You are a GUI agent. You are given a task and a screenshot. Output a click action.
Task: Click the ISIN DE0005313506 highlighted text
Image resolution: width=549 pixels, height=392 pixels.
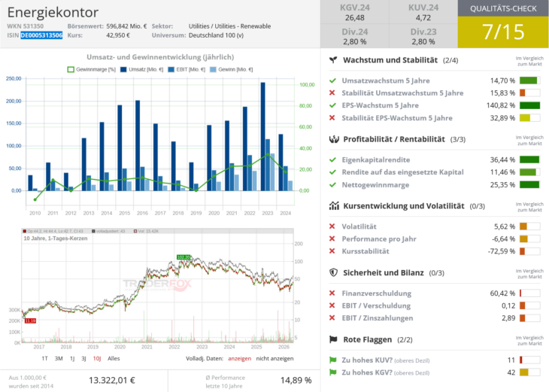(x=41, y=35)
